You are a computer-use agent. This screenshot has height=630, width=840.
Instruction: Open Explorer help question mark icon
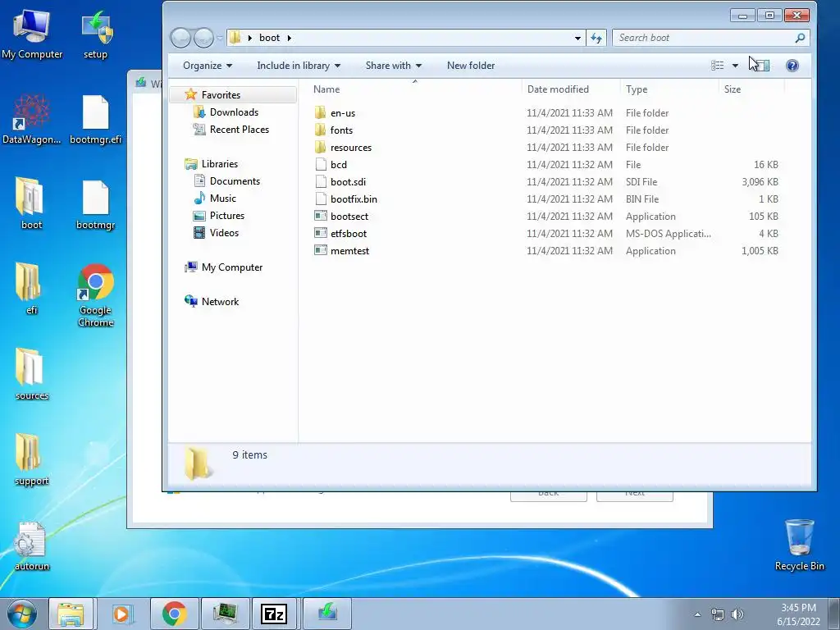click(x=792, y=66)
